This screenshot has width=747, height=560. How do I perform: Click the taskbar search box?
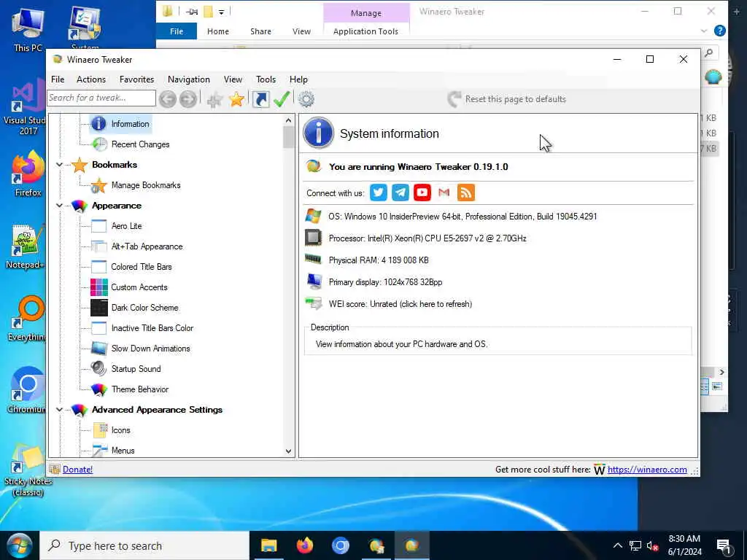pyautogui.click(x=145, y=545)
